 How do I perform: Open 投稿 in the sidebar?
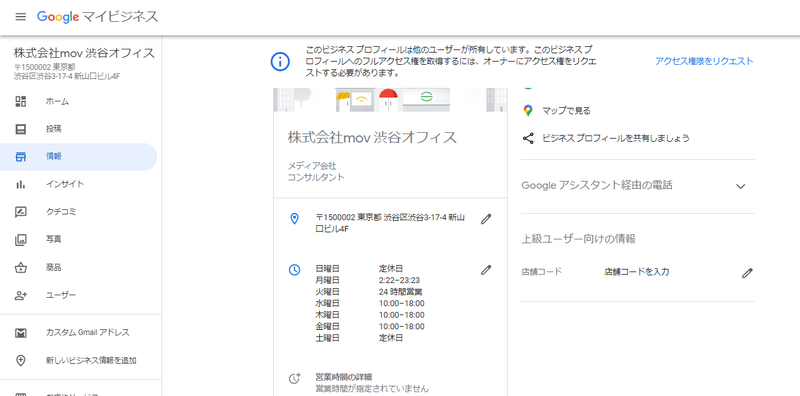[78, 129]
